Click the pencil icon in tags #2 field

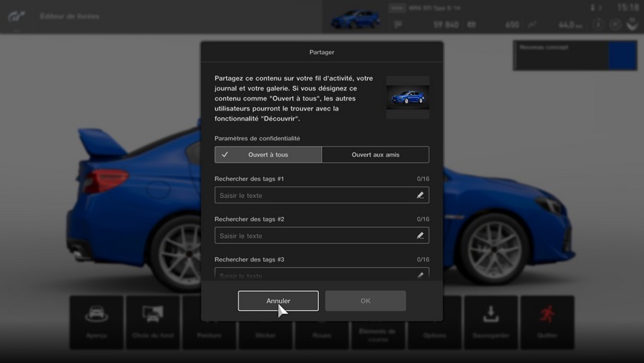coord(420,236)
